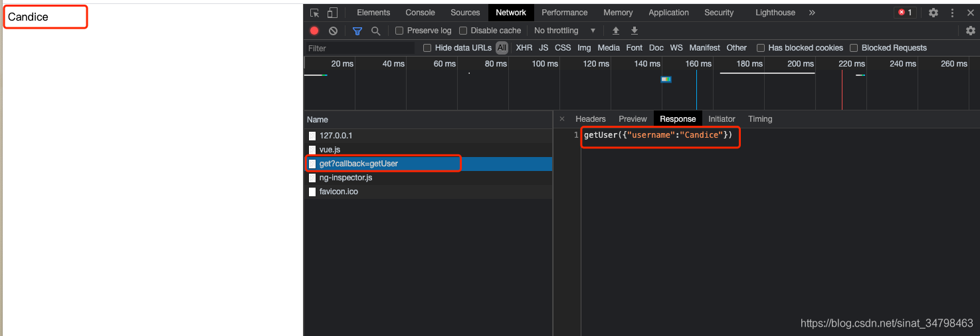980x336 pixels.
Task: Click the Candice text on the page
Action: (x=28, y=17)
